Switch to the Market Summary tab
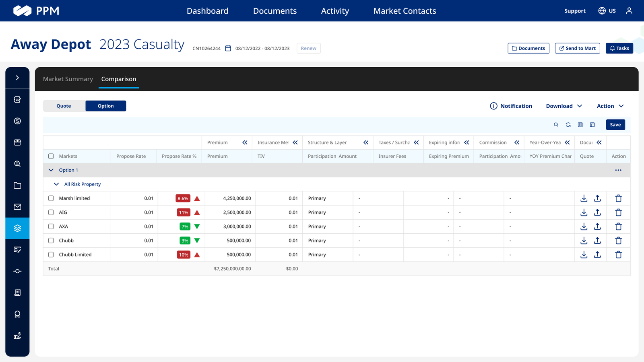This screenshot has height=362, width=644. pos(68,79)
